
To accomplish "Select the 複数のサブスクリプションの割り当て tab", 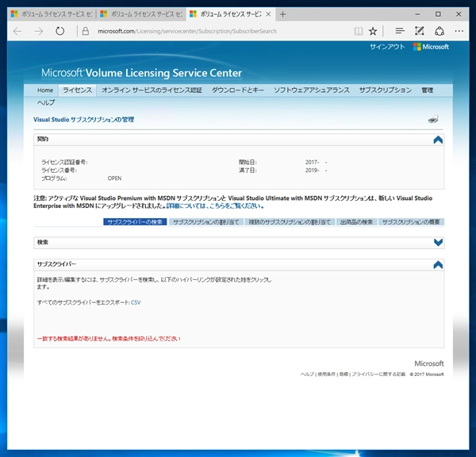I will pos(290,222).
